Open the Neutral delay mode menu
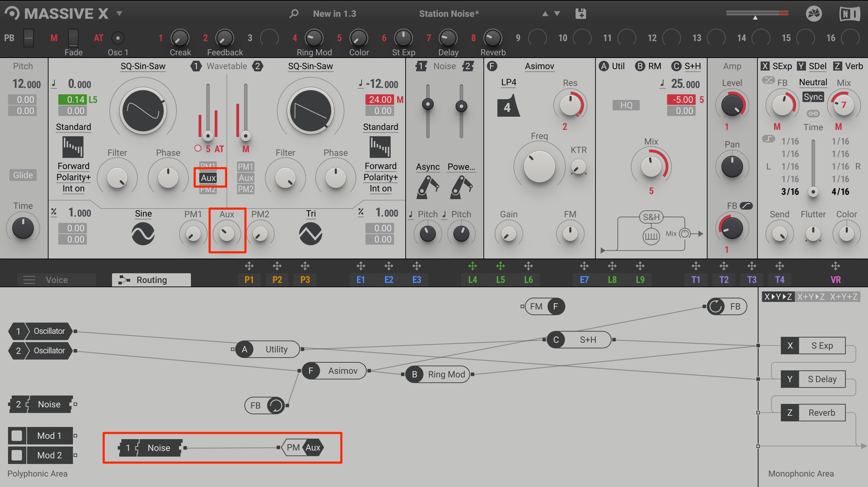The width and height of the screenshot is (868, 487). tap(813, 82)
